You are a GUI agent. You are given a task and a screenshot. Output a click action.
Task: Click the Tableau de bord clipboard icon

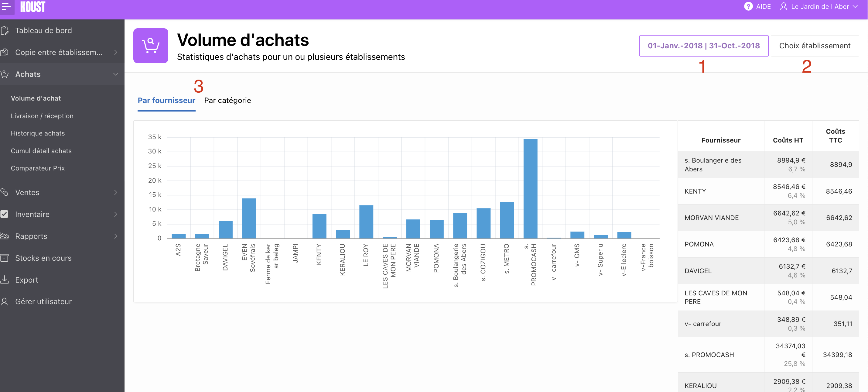pos(5,31)
